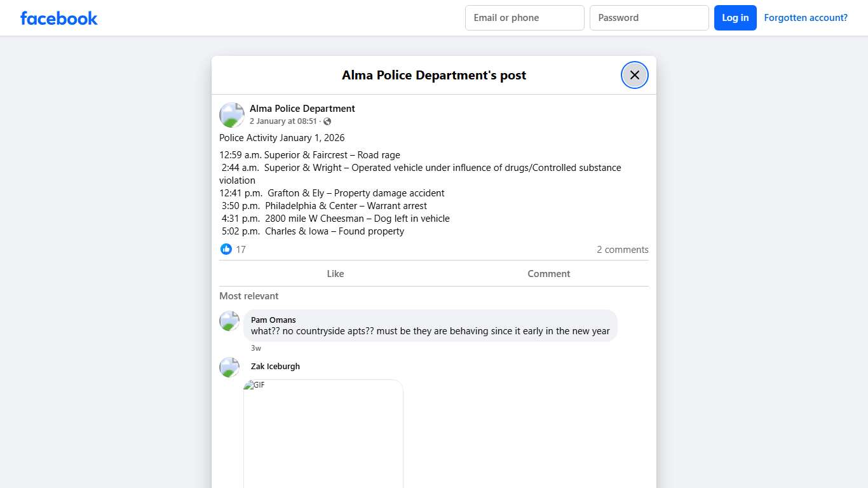Open Alma Police Department's page name link

pyautogui.click(x=302, y=108)
